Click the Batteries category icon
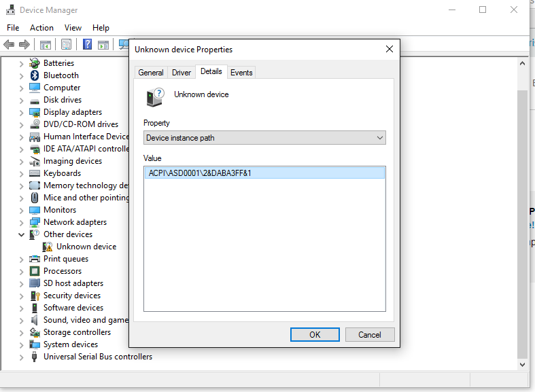The image size is (535, 392). pyautogui.click(x=35, y=63)
